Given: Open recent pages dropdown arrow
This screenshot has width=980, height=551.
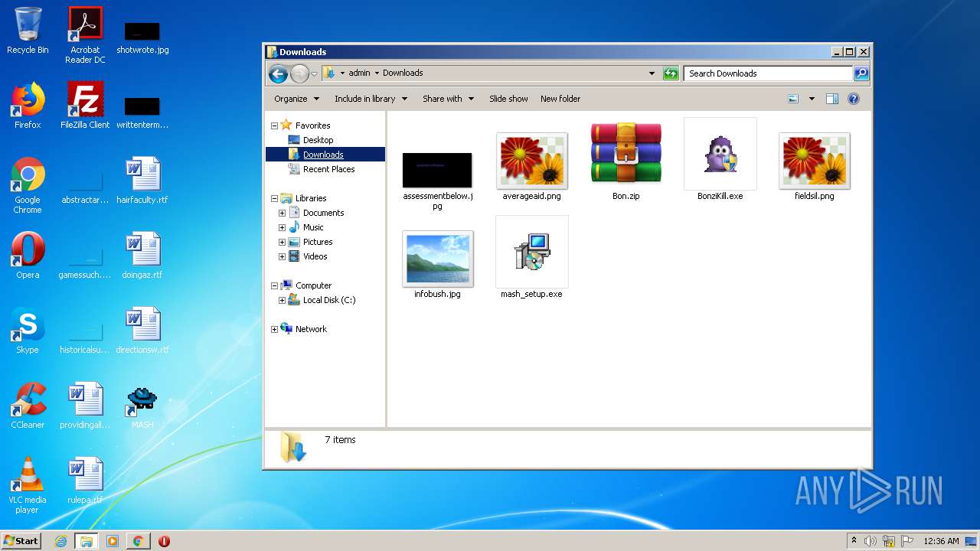Looking at the screenshot, I should (x=314, y=74).
